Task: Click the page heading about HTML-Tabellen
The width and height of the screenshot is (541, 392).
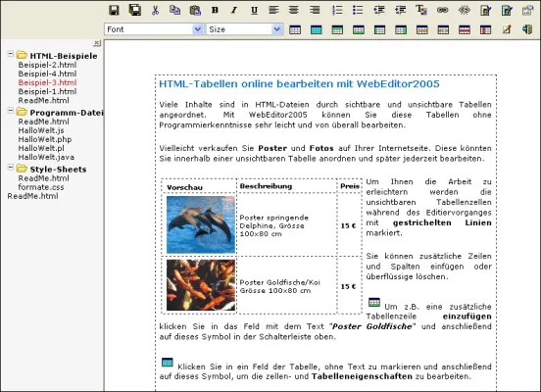Action: click(x=299, y=84)
